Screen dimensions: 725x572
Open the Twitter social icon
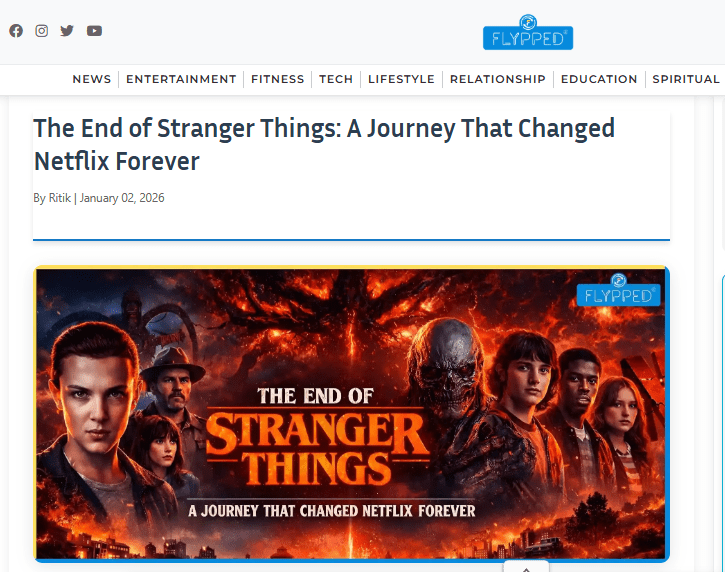tap(67, 31)
